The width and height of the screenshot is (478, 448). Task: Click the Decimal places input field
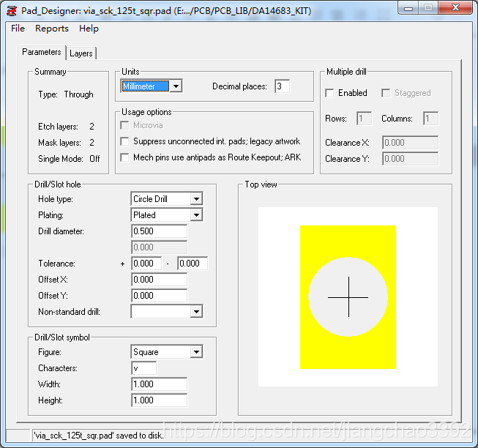[282, 86]
